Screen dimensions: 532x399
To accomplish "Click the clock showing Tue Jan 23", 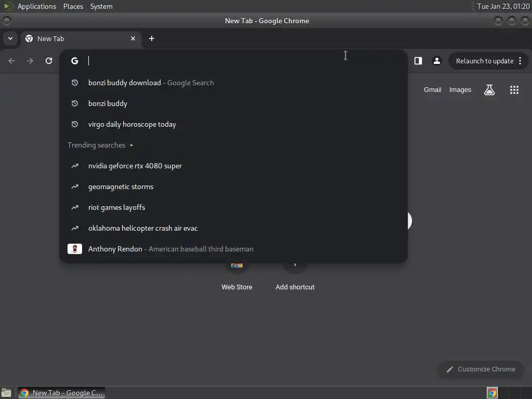I will pos(503,6).
